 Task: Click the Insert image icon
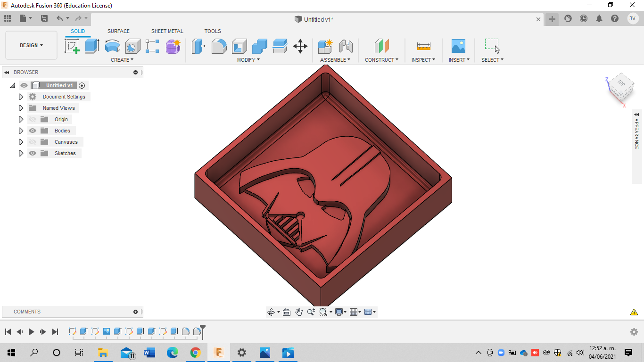pyautogui.click(x=458, y=46)
